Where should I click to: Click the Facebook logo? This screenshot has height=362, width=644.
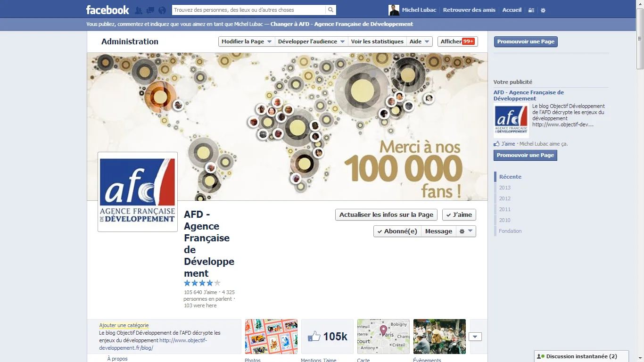pos(107,10)
